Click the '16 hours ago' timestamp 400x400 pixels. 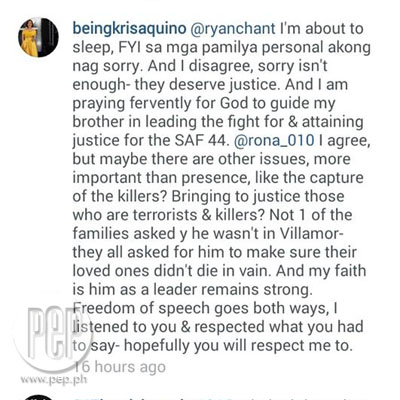(x=119, y=367)
